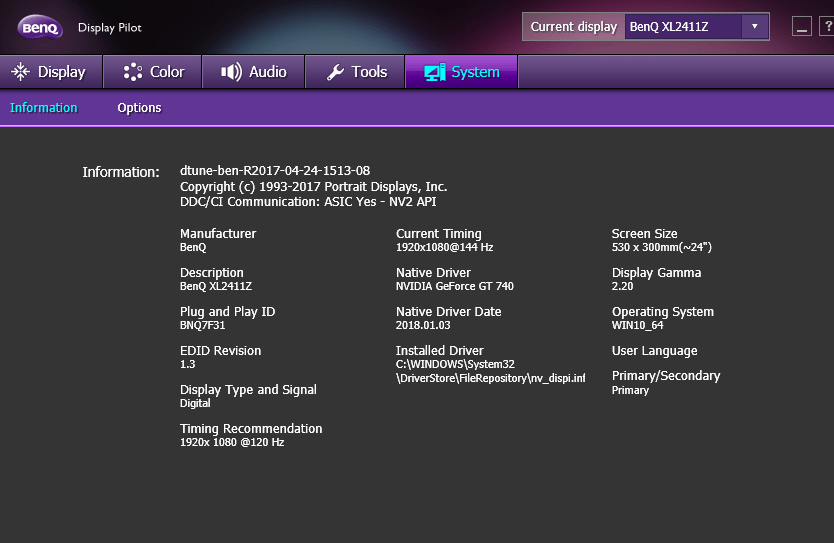The image size is (834, 543).
Task: Click the Display Pilot title text
Action: [x=110, y=28]
